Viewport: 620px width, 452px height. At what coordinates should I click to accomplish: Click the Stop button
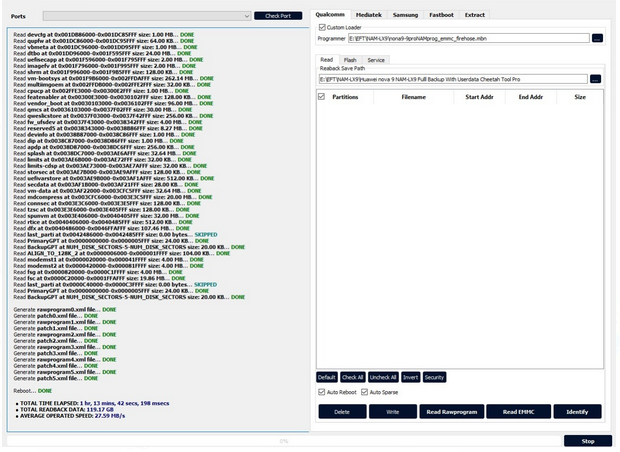588,441
